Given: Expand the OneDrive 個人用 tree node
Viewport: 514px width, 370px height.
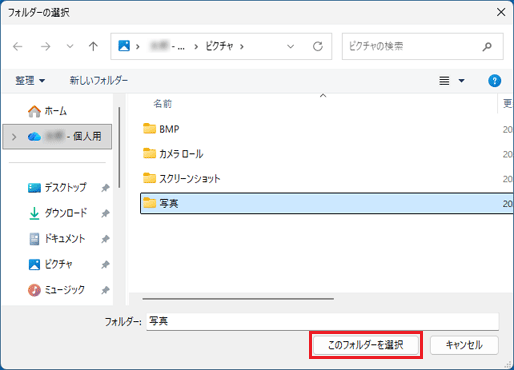Looking at the screenshot, I should tap(14, 137).
